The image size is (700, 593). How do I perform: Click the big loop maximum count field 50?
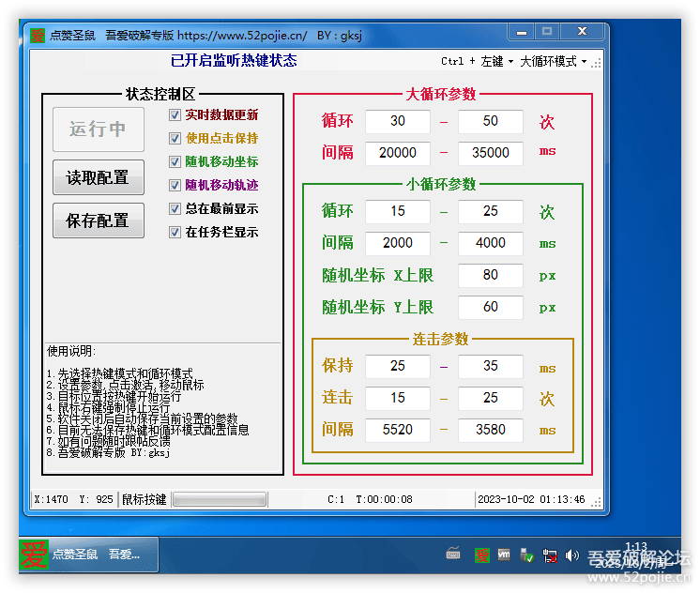pyautogui.click(x=490, y=121)
